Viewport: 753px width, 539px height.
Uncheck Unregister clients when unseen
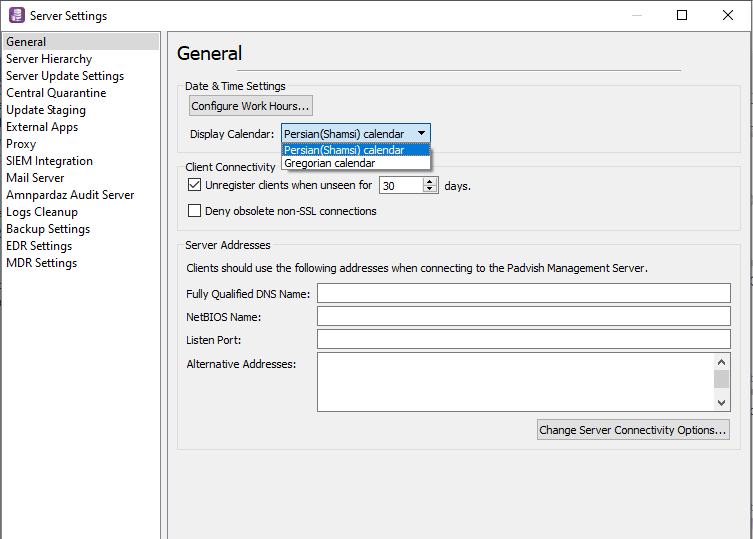tap(194, 185)
